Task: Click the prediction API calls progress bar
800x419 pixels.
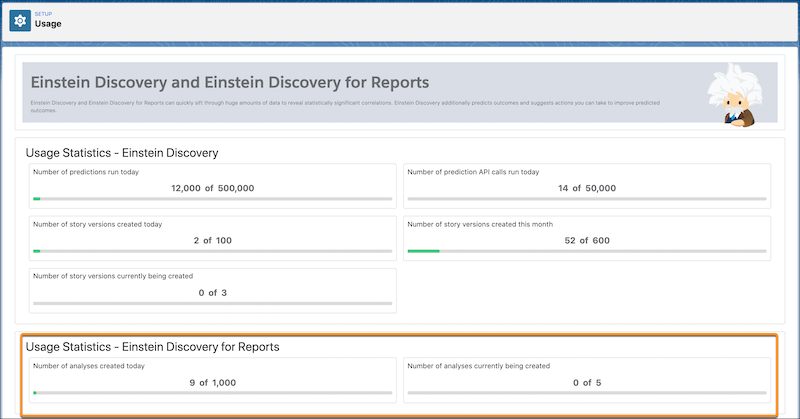Action: click(587, 199)
